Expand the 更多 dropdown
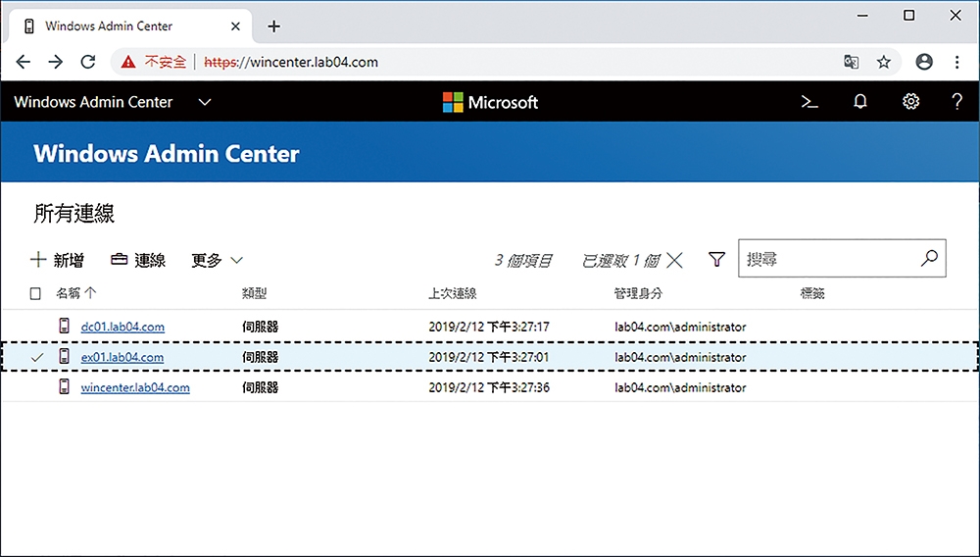 (x=217, y=260)
